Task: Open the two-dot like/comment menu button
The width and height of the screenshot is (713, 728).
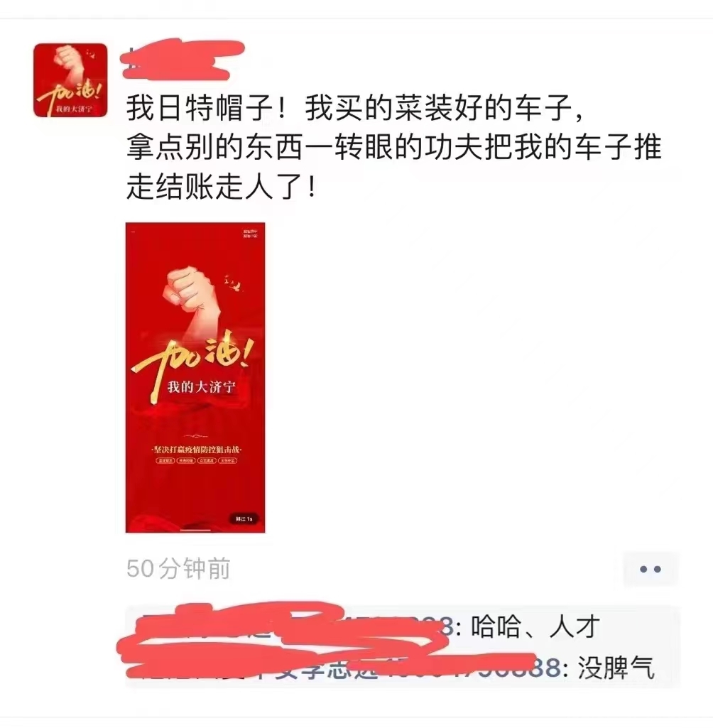Action: point(650,569)
